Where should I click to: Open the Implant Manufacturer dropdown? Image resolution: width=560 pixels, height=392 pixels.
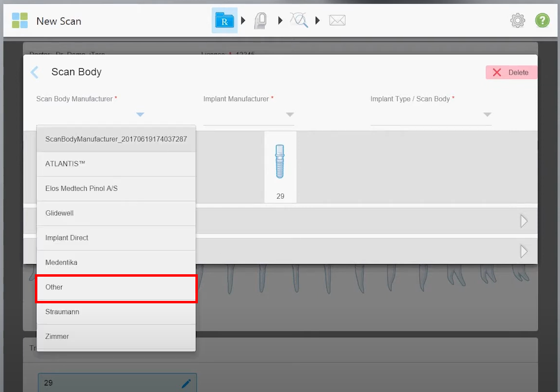[290, 115]
